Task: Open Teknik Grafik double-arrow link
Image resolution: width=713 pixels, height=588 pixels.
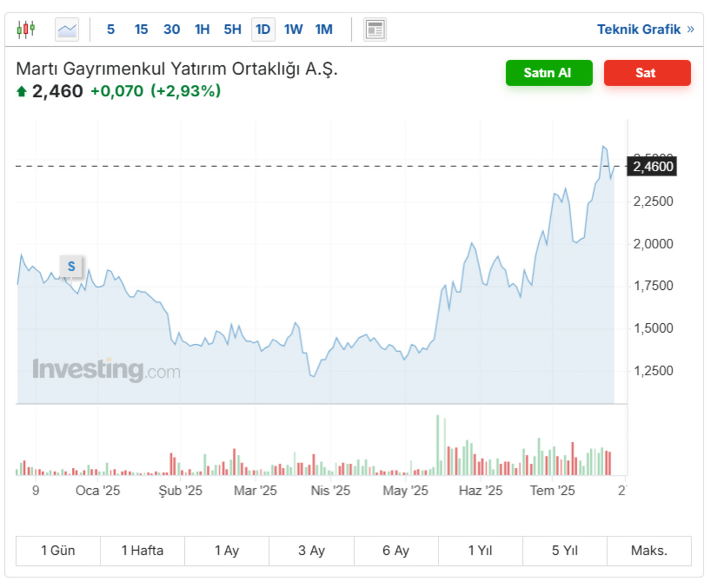Action: point(645,29)
